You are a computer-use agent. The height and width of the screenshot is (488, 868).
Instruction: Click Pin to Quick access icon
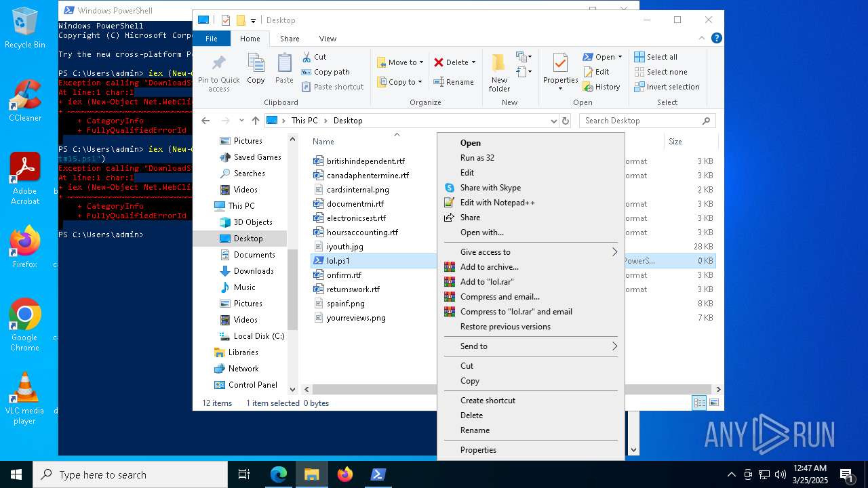click(218, 73)
